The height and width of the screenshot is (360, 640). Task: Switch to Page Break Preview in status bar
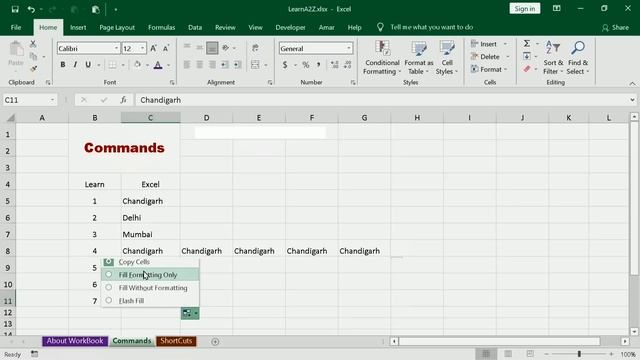(530, 354)
